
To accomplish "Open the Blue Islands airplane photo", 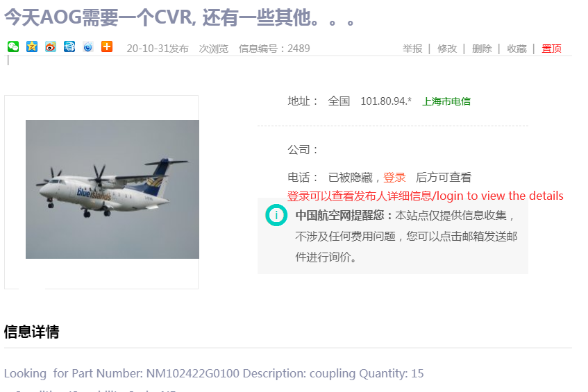I will point(112,189).
